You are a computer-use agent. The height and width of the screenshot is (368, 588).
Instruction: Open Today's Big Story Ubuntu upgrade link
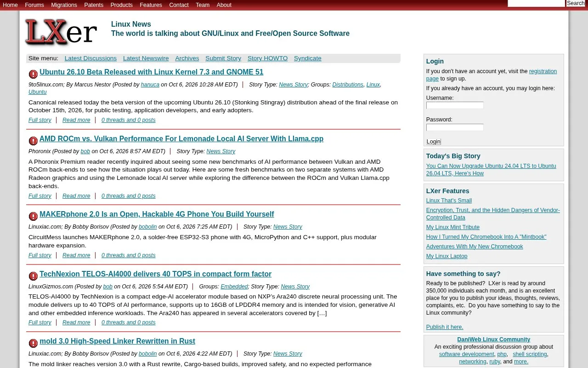tap(491, 170)
